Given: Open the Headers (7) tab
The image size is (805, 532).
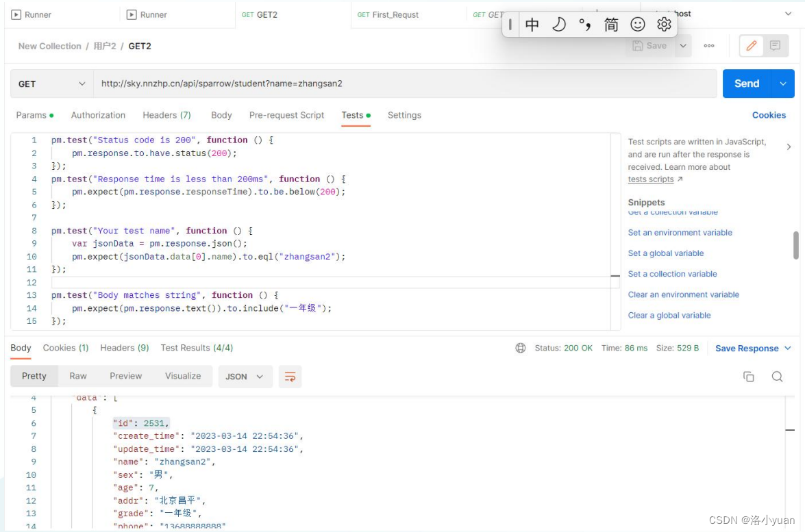Looking at the screenshot, I should pyautogui.click(x=167, y=116).
